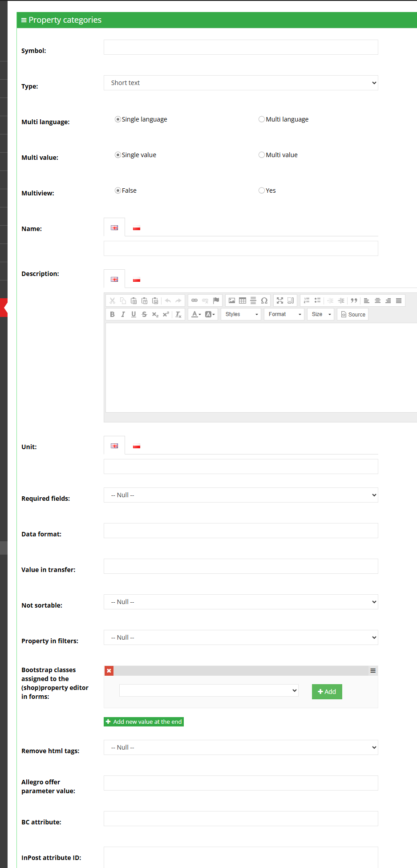Click the Source button in editor

tap(353, 314)
